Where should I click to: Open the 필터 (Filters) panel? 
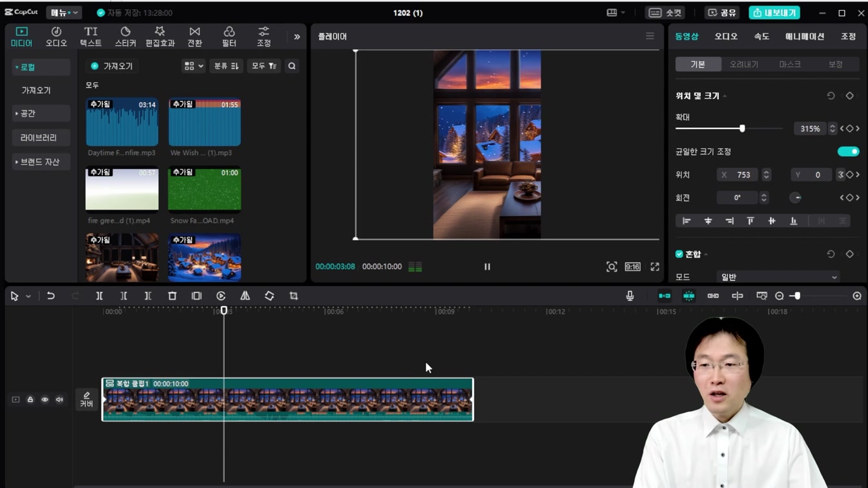[x=229, y=37]
